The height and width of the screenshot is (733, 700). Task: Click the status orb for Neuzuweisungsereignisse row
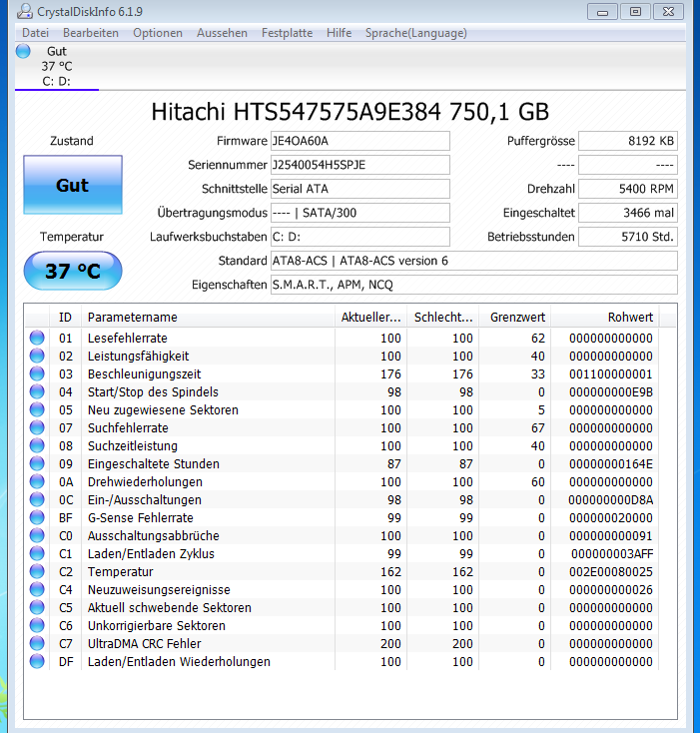37,589
